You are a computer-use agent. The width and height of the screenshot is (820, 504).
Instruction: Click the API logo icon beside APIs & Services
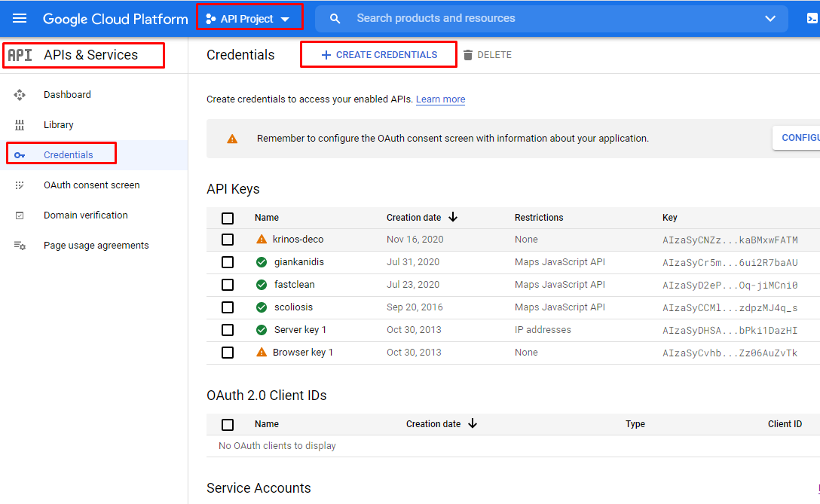point(20,55)
